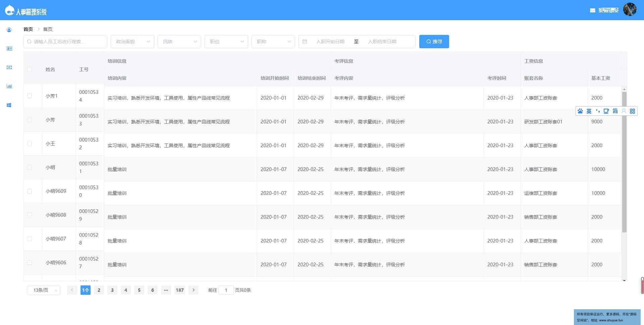Screen dimensions: 644x325
Task: Open the 职称 dropdown
Action: (x=273, y=42)
